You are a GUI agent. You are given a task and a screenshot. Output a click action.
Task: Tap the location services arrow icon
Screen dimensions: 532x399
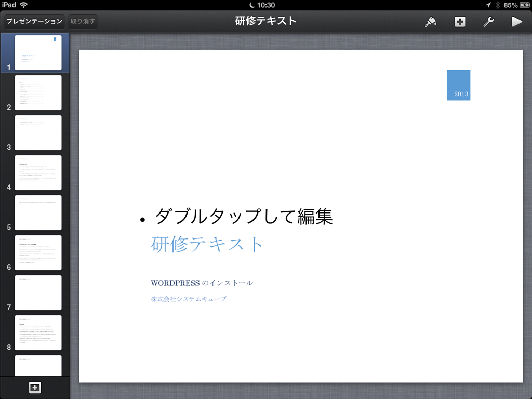click(x=488, y=5)
